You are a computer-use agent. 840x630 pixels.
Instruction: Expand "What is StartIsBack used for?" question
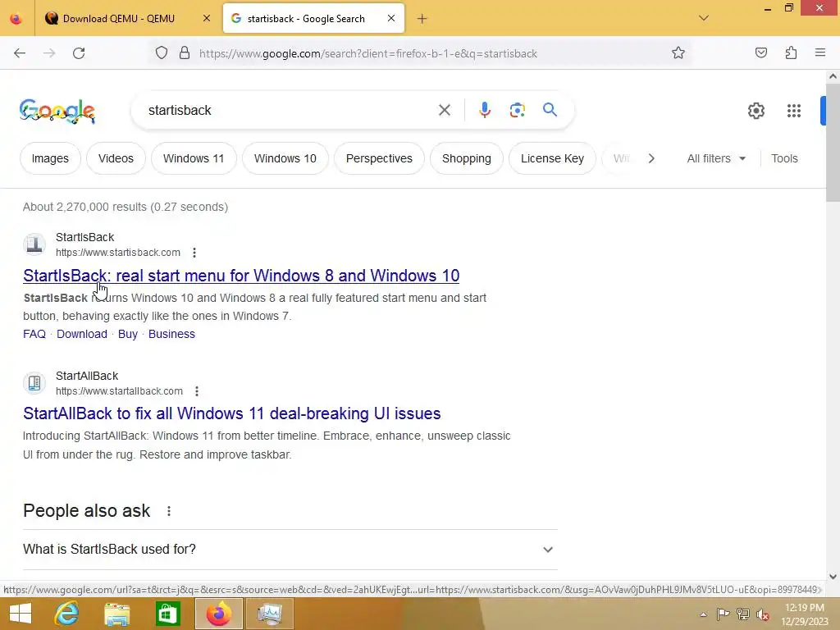pos(290,549)
